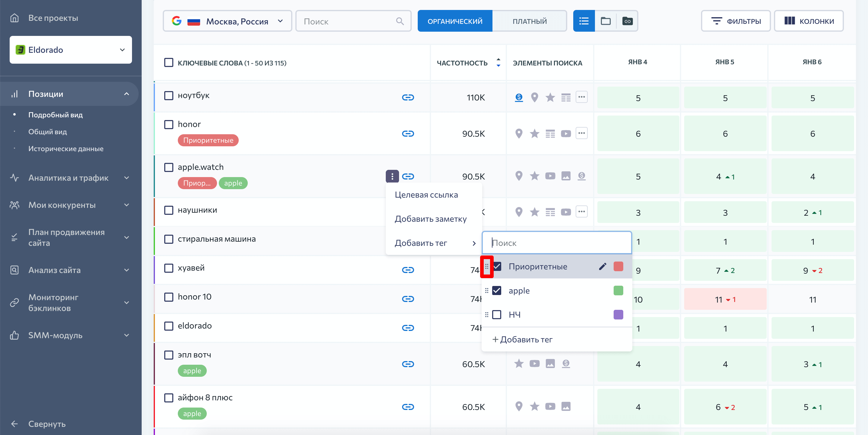Focus the tag Поиск field in popup

(557, 243)
